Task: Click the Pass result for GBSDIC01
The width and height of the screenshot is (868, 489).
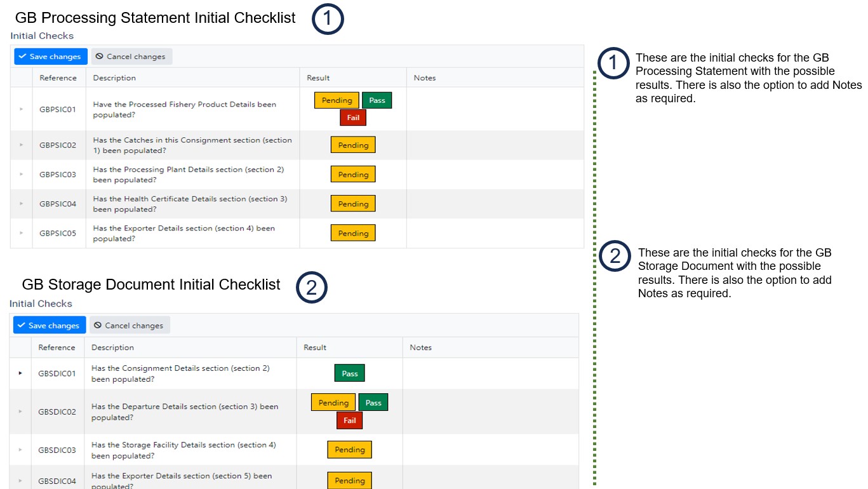Action: [x=350, y=373]
